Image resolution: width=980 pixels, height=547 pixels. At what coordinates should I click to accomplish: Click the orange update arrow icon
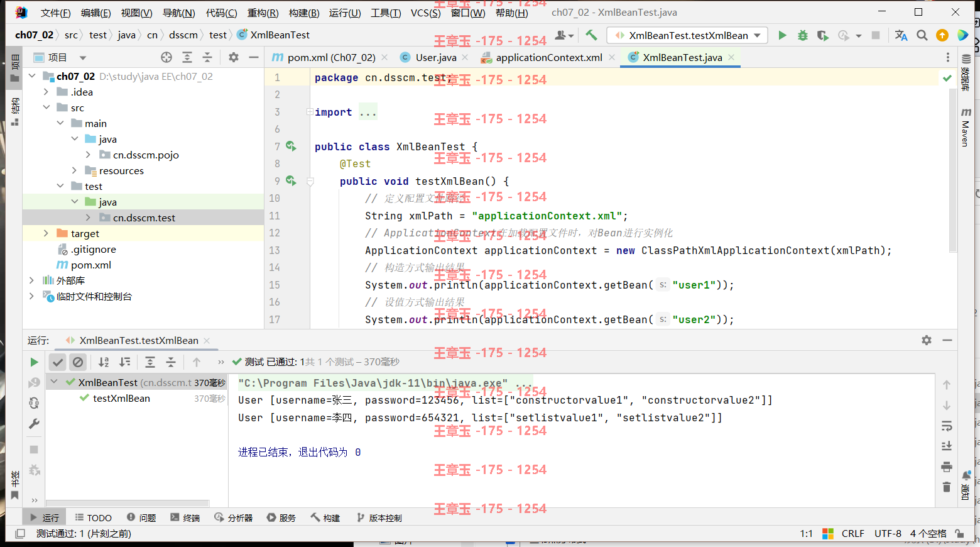click(942, 35)
